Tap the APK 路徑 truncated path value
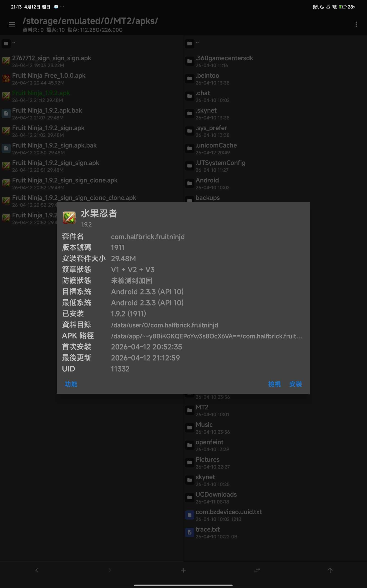 pyautogui.click(x=206, y=336)
